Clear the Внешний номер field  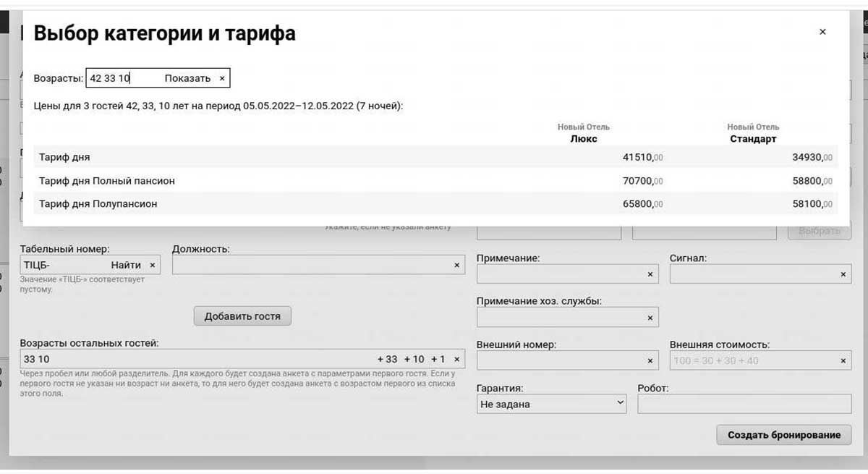click(649, 360)
